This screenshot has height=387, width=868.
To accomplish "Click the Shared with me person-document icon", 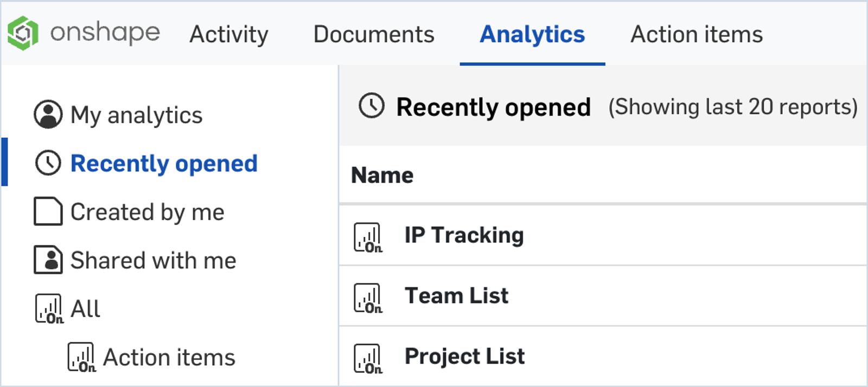I will tap(48, 260).
